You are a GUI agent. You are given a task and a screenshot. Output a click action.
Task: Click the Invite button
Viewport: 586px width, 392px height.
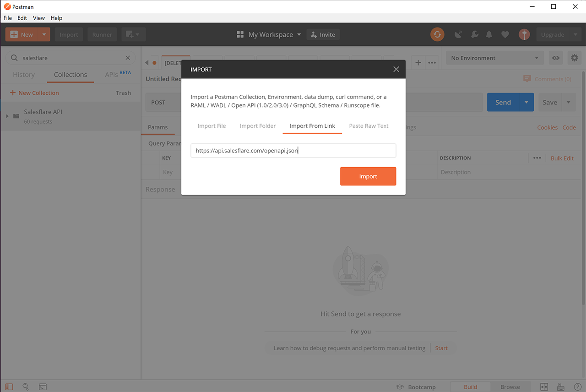point(323,34)
